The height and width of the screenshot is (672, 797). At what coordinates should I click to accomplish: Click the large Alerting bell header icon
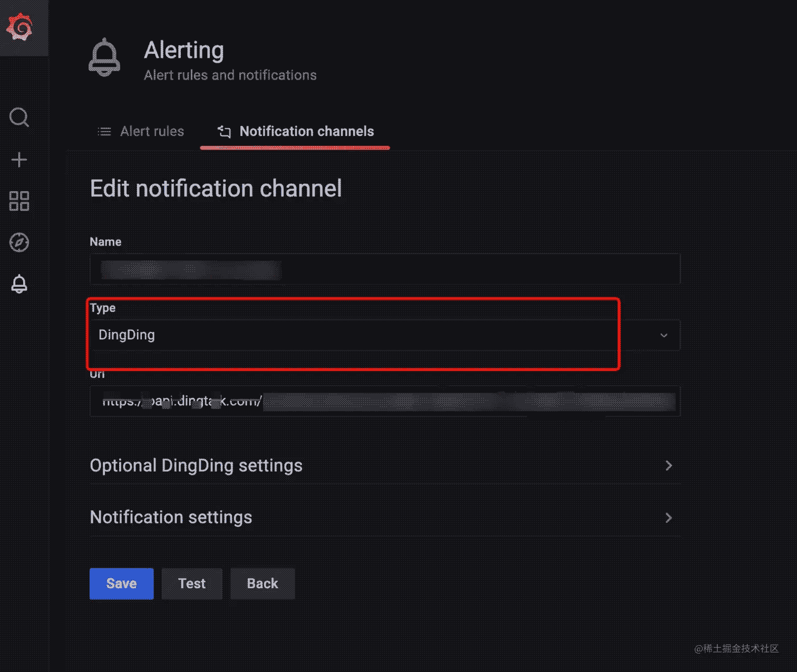104,57
